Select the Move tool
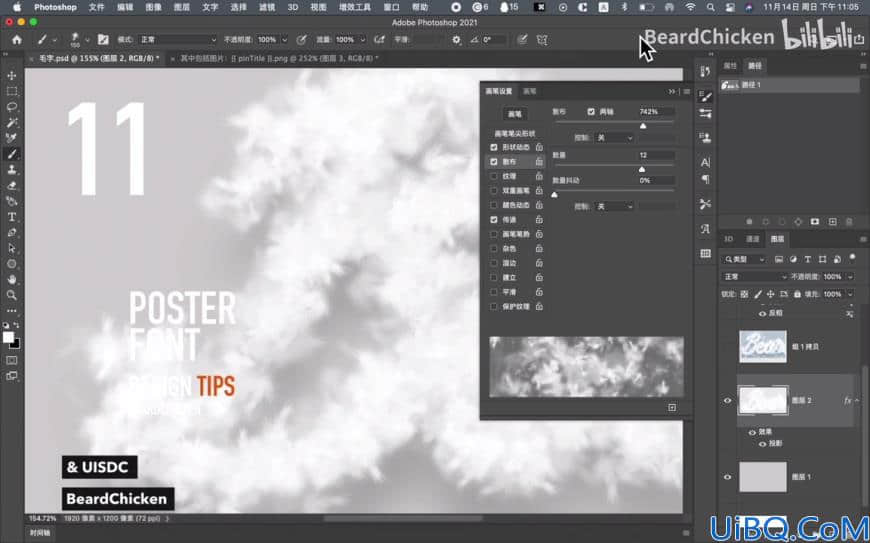Image resolution: width=870 pixels, height=543 pixels. 12,75
